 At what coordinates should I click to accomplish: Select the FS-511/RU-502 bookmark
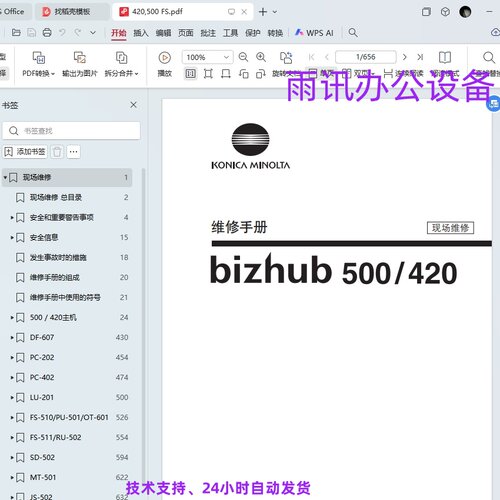(x=55, y=437)
